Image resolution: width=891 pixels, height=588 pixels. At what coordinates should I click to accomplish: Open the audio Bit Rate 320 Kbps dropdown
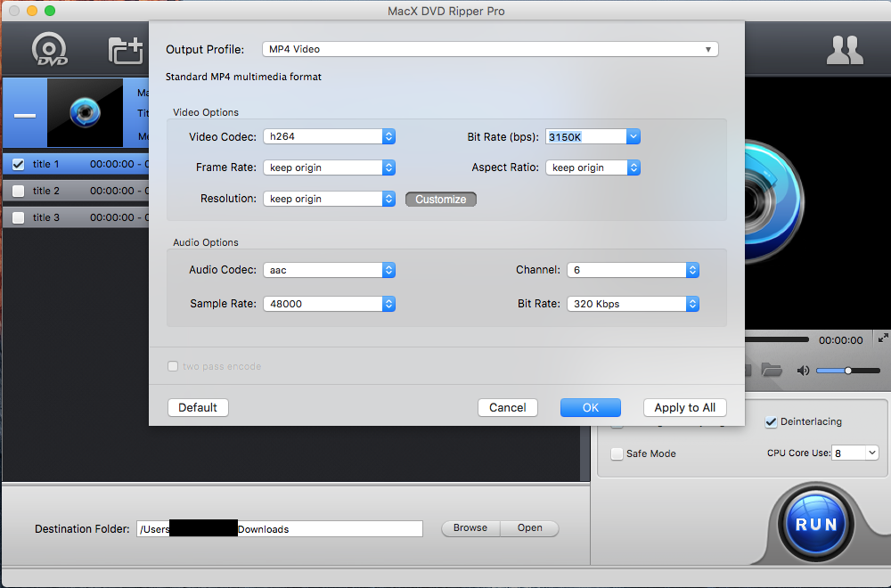(633, 304)
